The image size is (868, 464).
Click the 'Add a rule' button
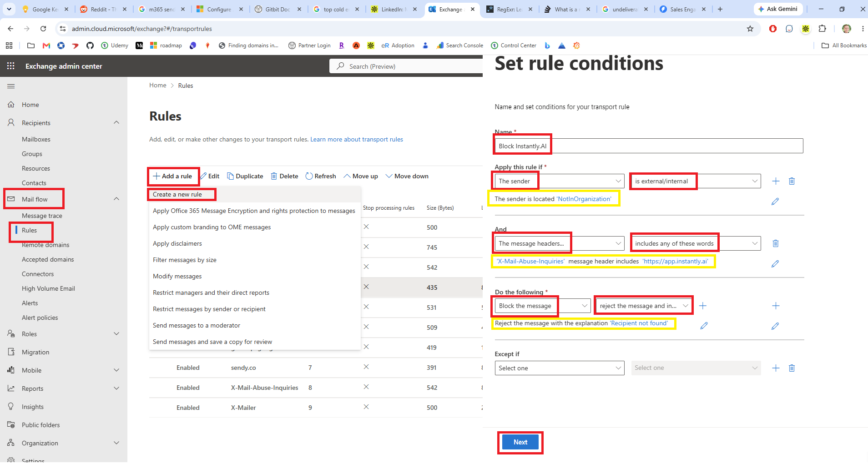pyautogui.click(x=172, y=176)
